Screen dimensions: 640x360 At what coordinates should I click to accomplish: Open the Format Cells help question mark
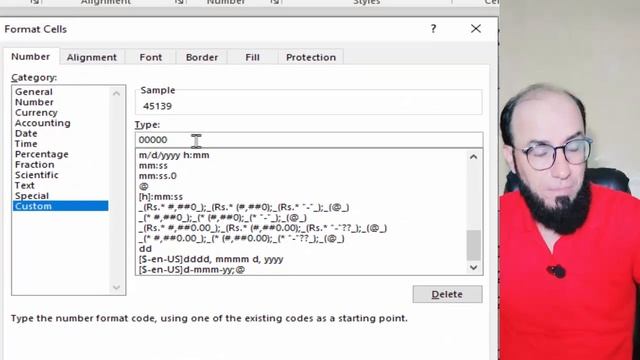[x=433, y=29]
